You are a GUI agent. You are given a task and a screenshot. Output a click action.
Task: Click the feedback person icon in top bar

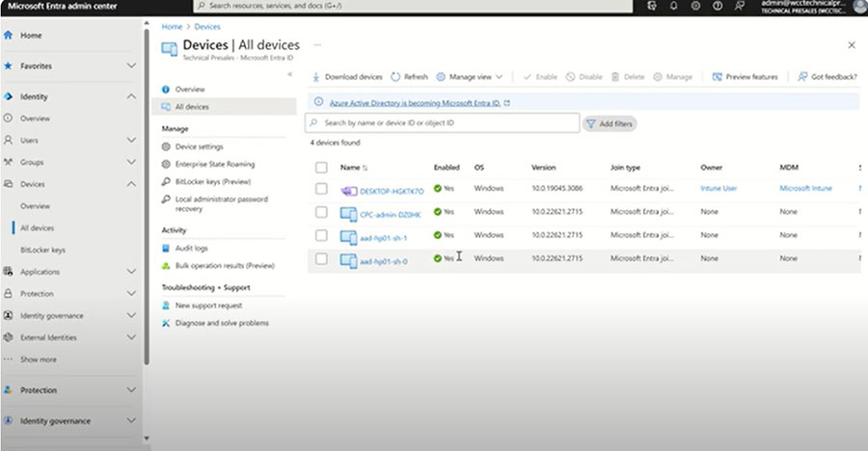(740, 6)
